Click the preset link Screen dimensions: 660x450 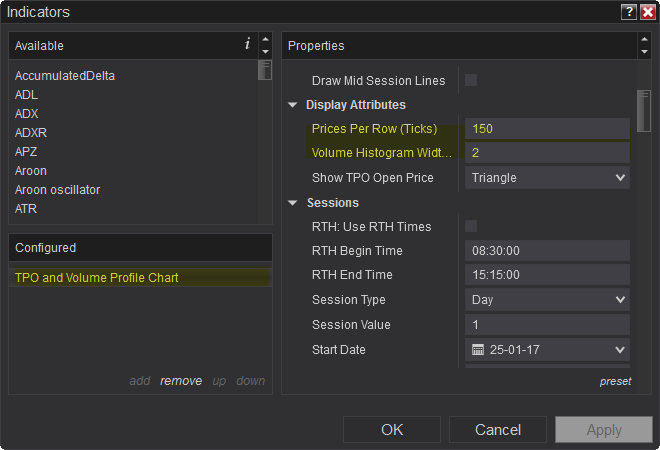(x=615, y=381)
